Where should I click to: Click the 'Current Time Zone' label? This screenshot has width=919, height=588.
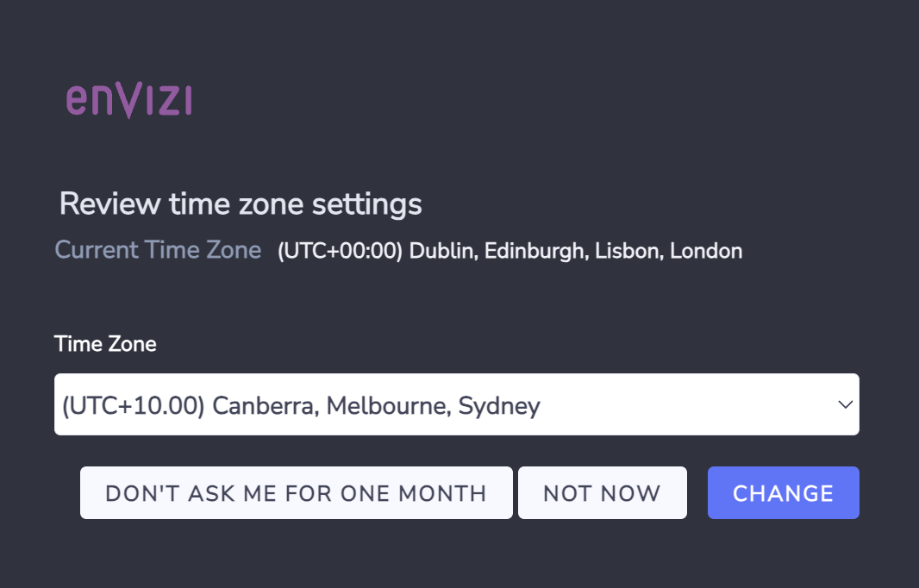click(158, 250)
